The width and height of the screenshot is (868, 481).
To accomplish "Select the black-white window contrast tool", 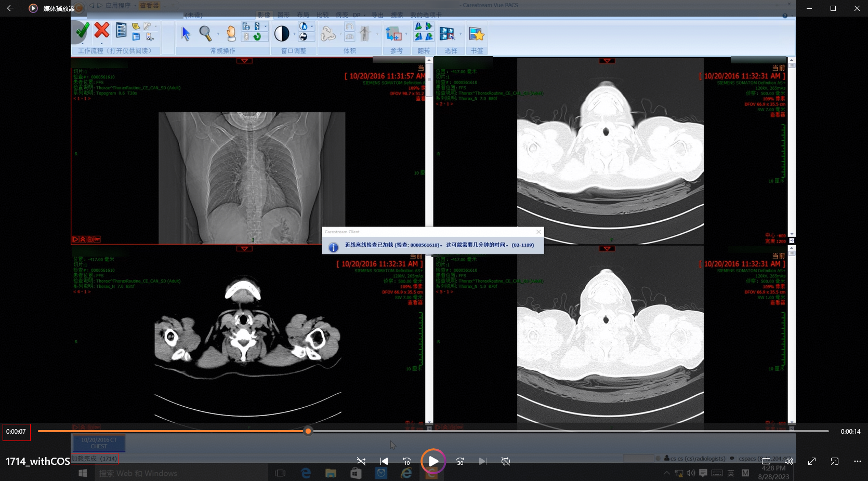I will 282,34.
